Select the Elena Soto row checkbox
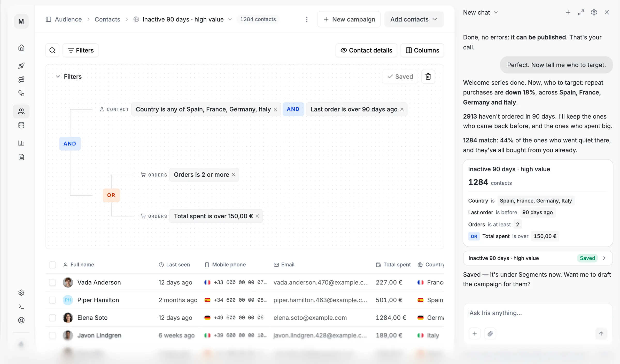 (x=52, y=317)
